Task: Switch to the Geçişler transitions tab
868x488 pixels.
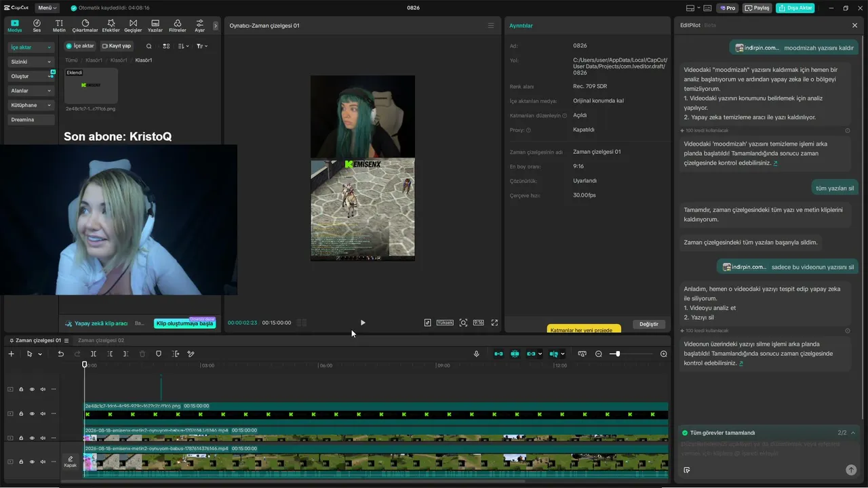Action: tap(133, 26)
